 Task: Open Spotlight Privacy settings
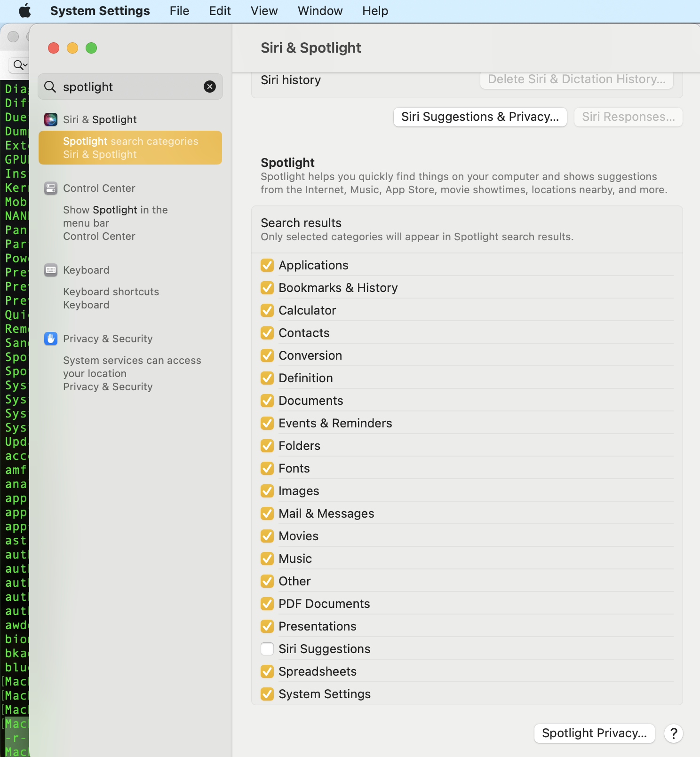(x=594, y=733)
